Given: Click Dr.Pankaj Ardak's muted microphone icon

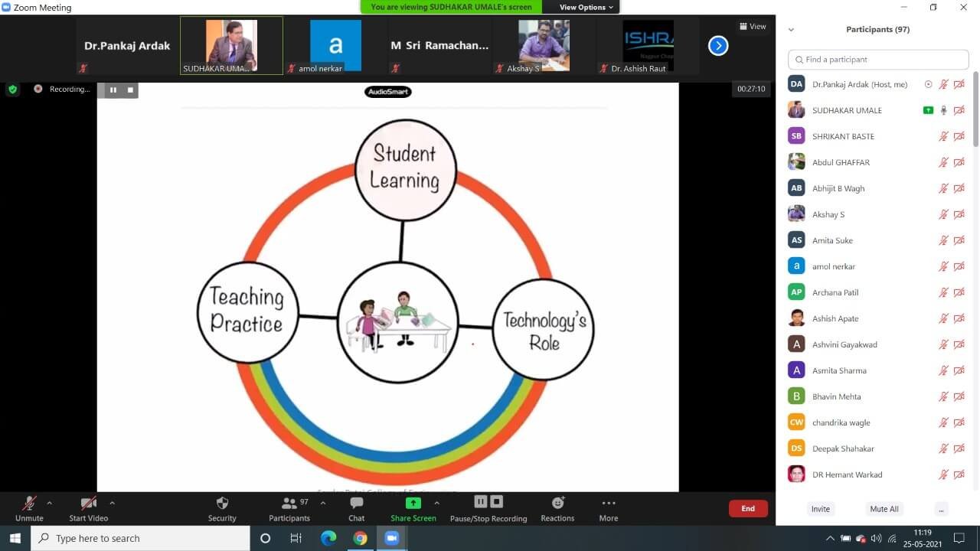Looking at the screenshot, I should click(944, 84).
